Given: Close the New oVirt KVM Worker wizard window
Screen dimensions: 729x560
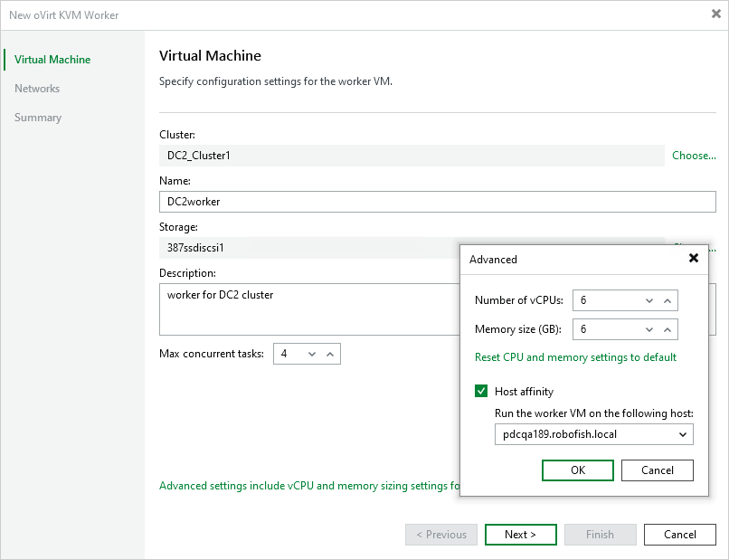Looking at the screenshot, I should coord(716,14).
